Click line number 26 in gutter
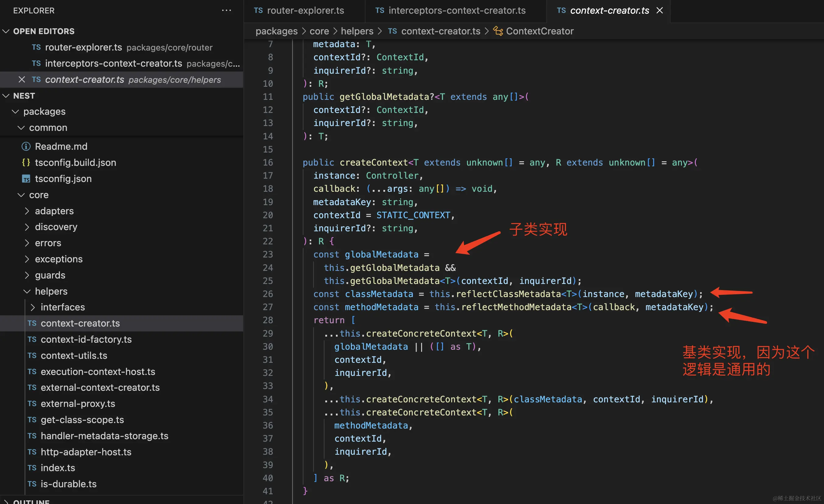 coord(267,294)
